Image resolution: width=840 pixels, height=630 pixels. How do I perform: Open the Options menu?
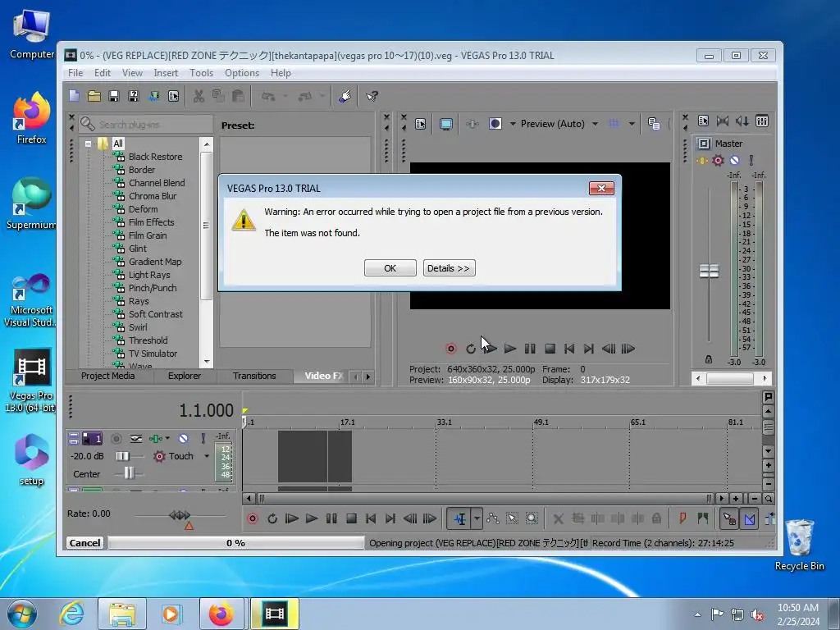pos(242,73)
